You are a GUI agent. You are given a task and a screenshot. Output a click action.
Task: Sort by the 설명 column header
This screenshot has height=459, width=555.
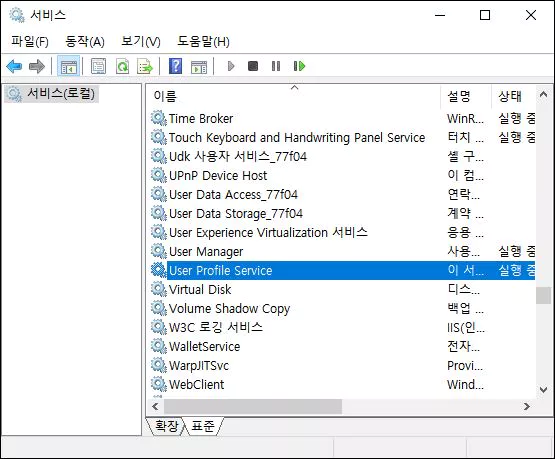click(x=466, y=96)
